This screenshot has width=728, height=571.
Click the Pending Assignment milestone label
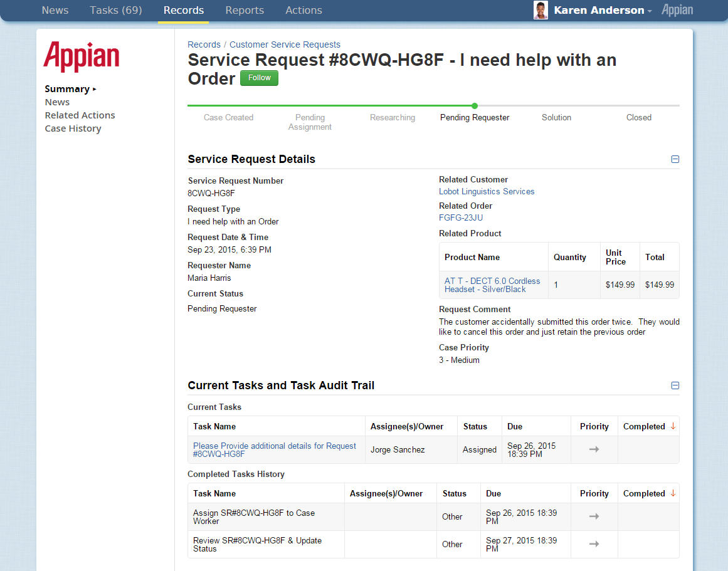pyautogui.click(x=310, y=122)
